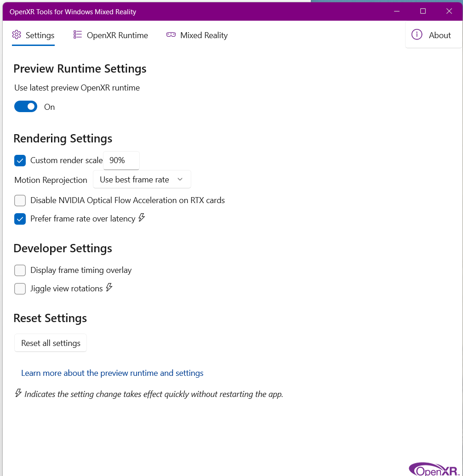This screenshot has height=476, width=463.
Task: Click the Developer Settings heading
Action: pyautogui.click(x=63, y=248)
